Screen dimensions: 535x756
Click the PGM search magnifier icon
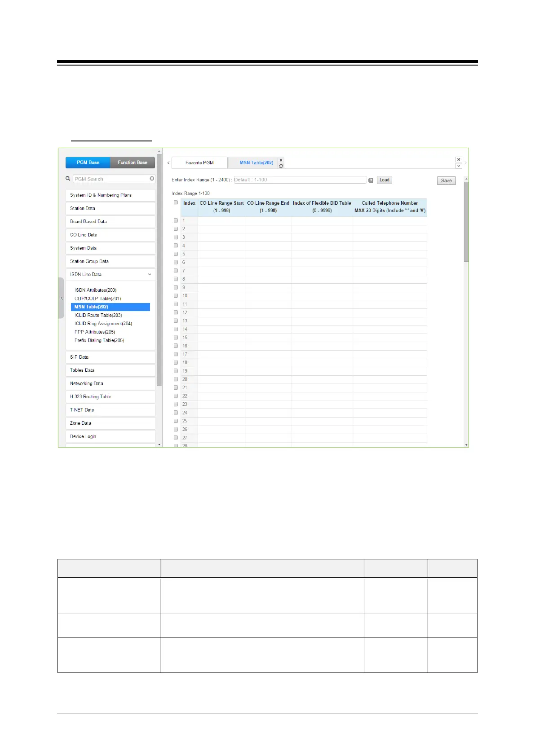(x=68, y=179)
